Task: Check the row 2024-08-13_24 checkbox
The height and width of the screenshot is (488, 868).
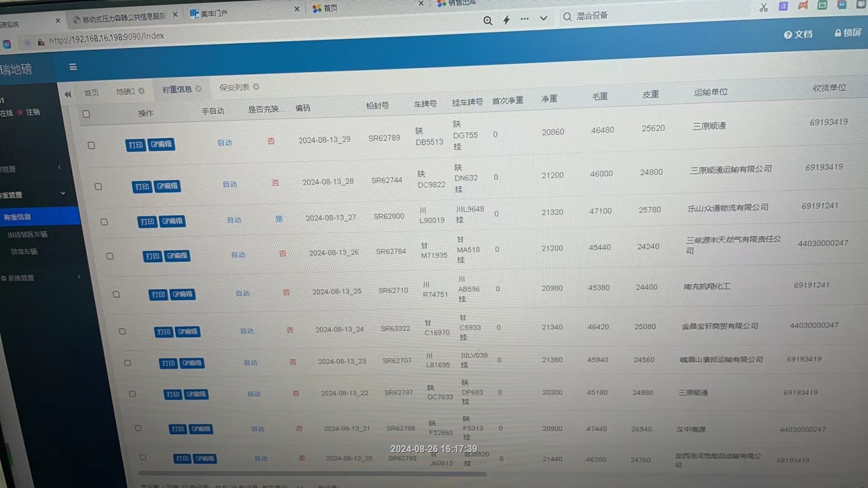Action: tap(122, 331)
